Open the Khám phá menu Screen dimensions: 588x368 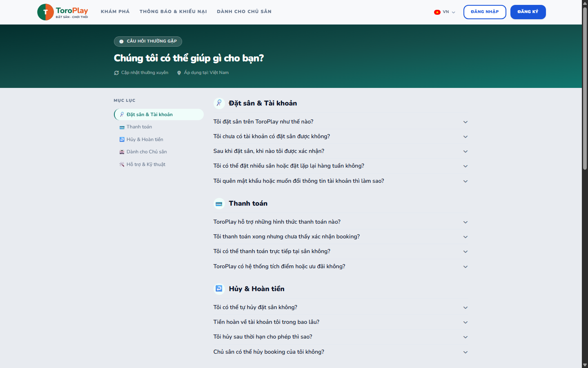pos(115,11)
